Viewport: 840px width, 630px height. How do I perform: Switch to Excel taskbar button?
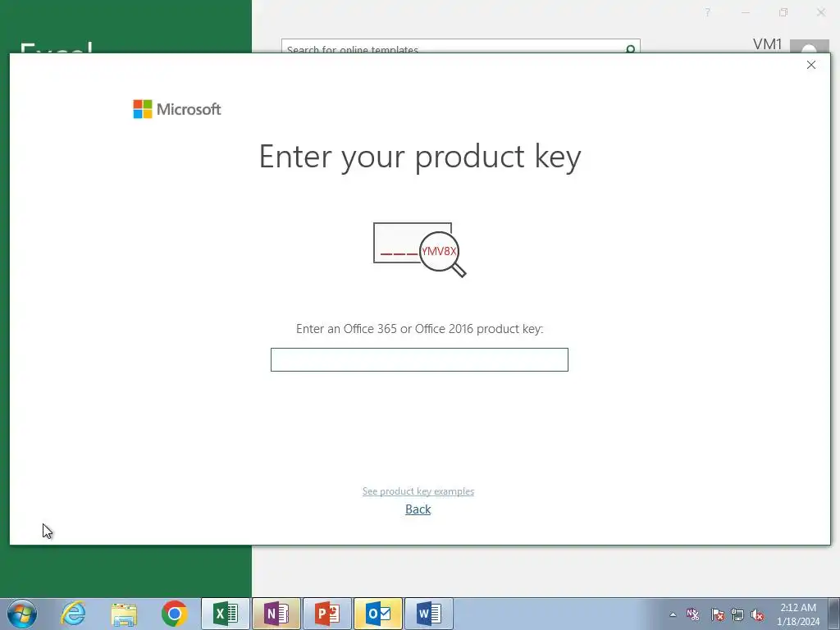pyautogui.click(x=226, y=614)
